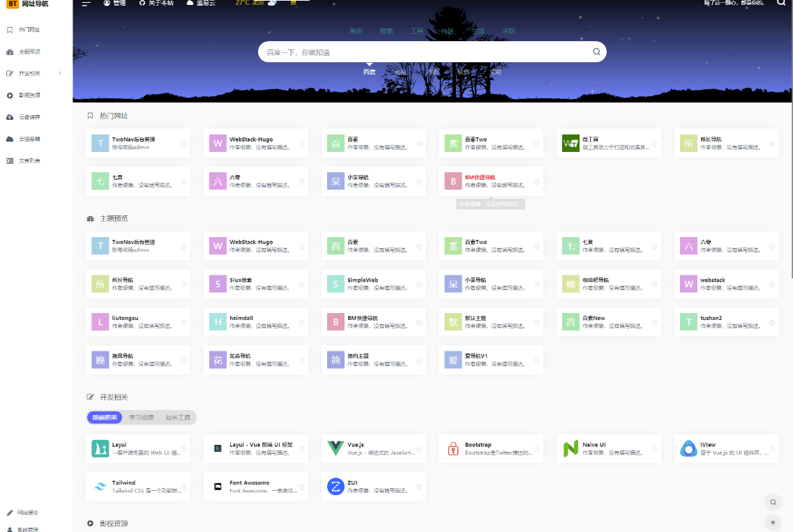The width and height of the screenshot is (793, 532).
Task: Open the 网站提交 link in the sidebar
Action: point(29,512)
